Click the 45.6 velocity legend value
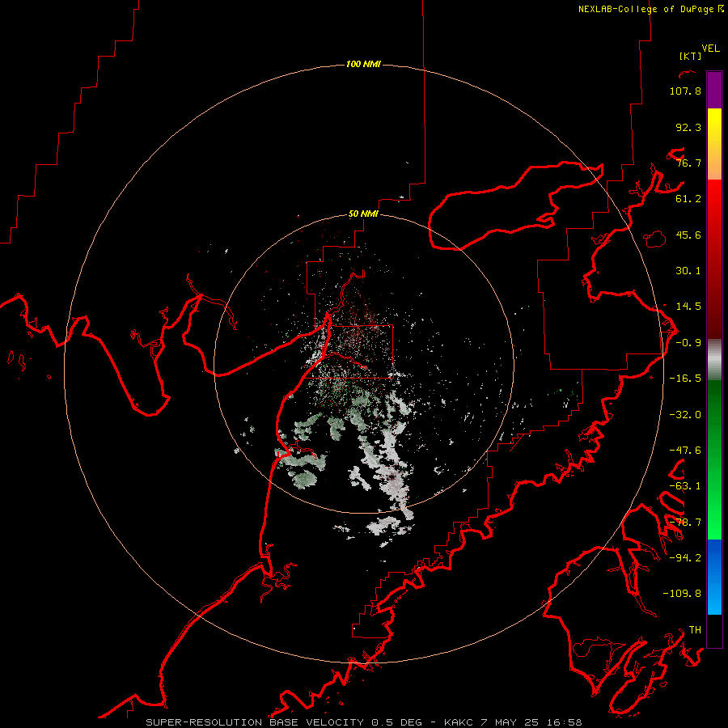The image size is (728, 728). [x=688, y=235]
